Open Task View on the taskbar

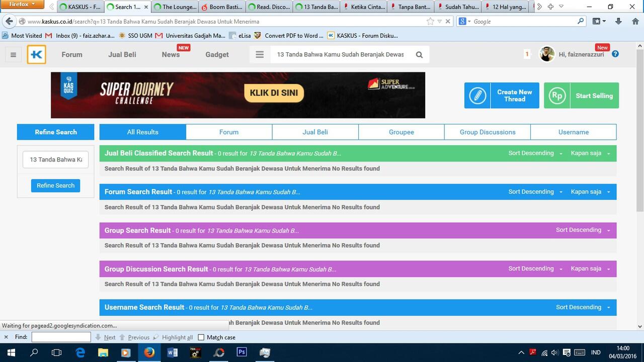[x=57, y=352]
